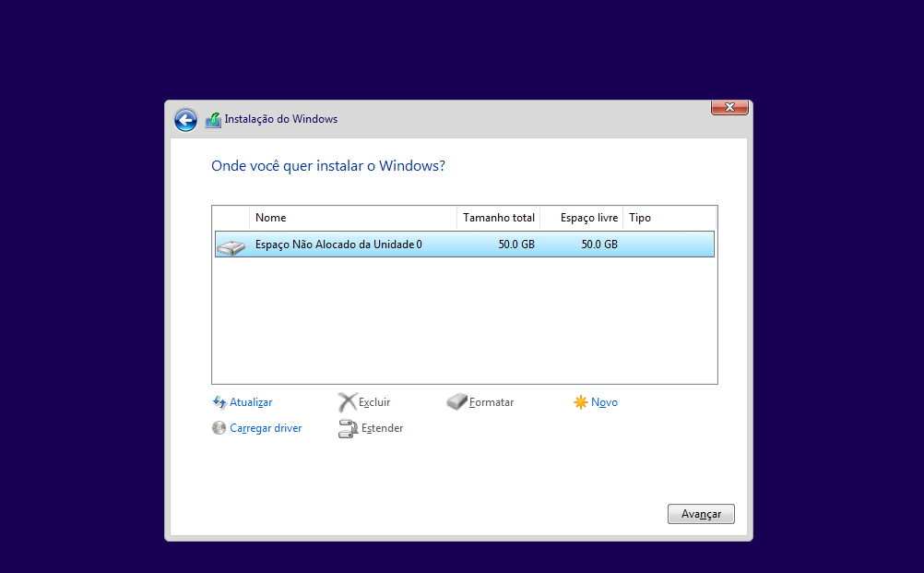Refresh the list via Atualizar link
This screenshot has width=924, height=573.
[x=251, y=402]
